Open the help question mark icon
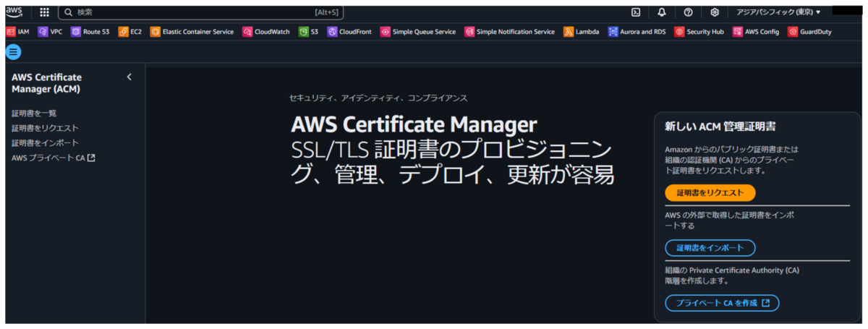 [688, 12]
